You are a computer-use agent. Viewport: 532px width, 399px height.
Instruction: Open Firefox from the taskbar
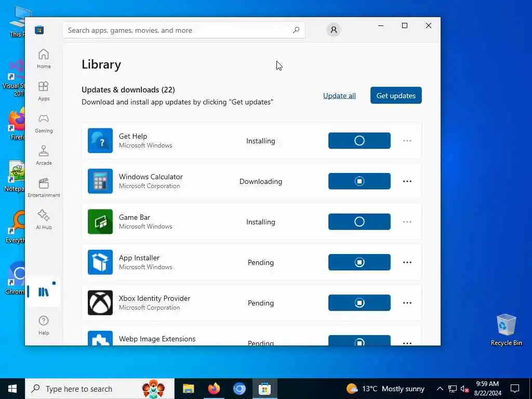click(x=214, y=389)
